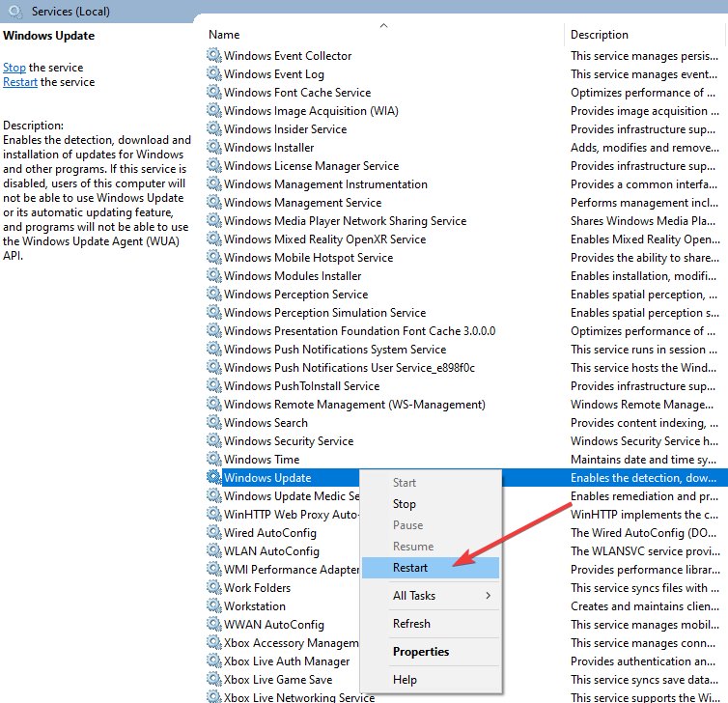Image resolution: width=728 pixels, height=703 pixels.
Task: Click the gear icon beside Windows Installer
Action: tap(213, 147)
